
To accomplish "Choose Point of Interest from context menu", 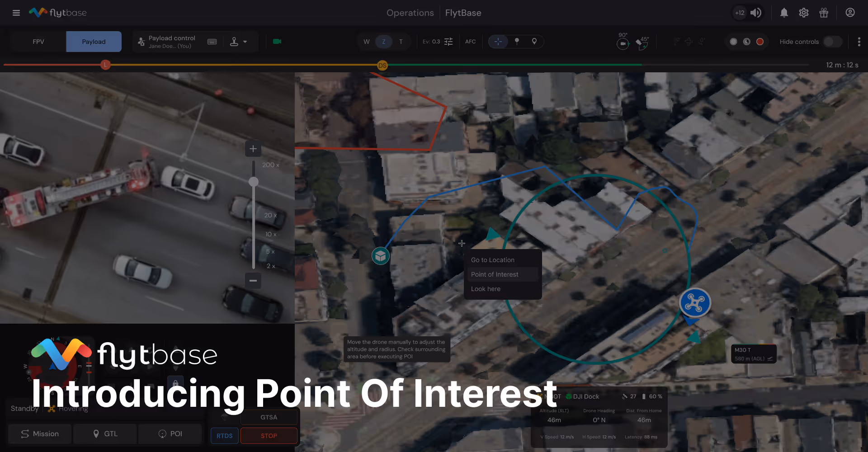I will (503, 274).
